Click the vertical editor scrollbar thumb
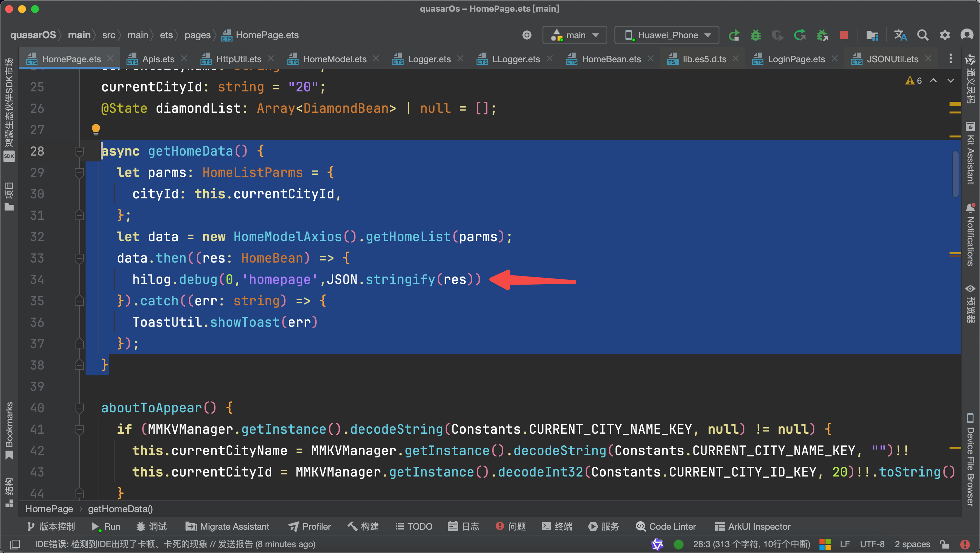 click(x=955, y=174)
